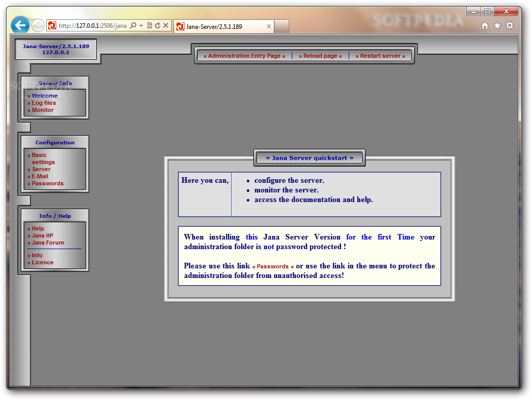Click the Configuration section heading
The image size is (532, 400).
[x=55, y=143]
